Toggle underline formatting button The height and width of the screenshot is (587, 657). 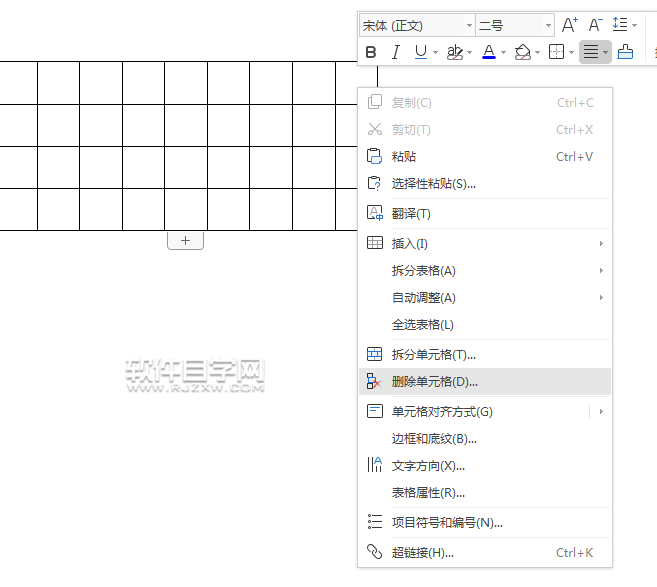(x=420, y=52)
